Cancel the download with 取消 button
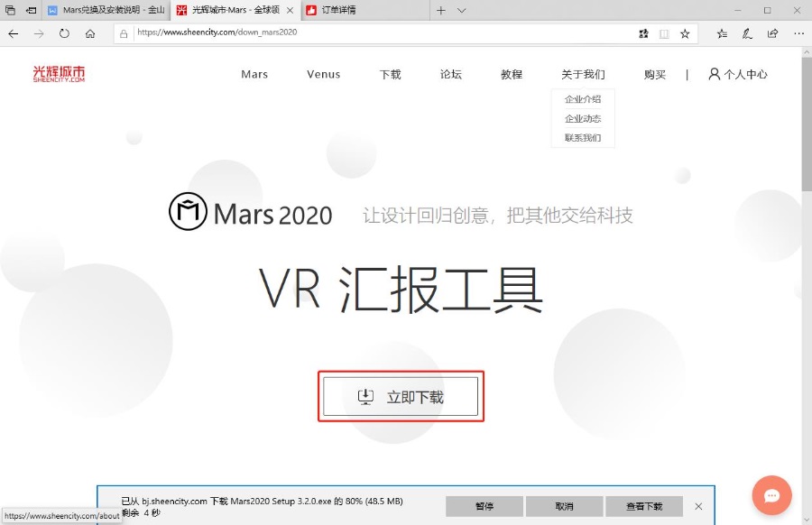 coord(564,506)
